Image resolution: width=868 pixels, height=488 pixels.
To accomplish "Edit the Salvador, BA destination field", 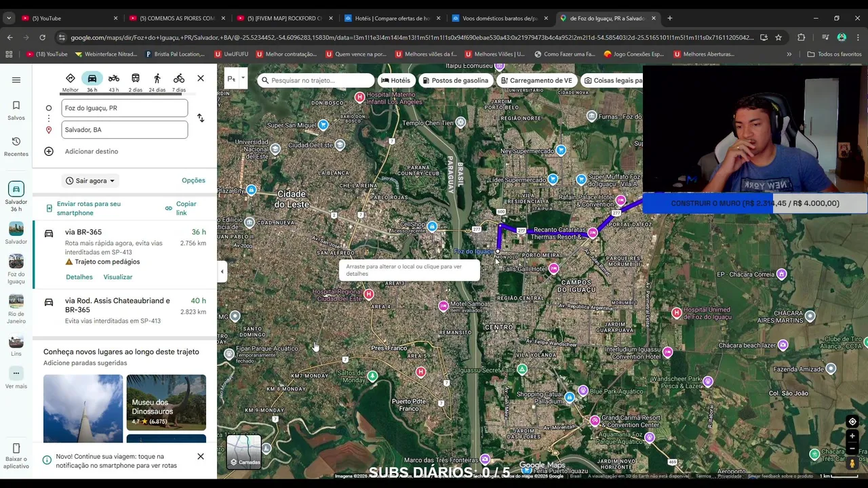I will tap(125, 129).
